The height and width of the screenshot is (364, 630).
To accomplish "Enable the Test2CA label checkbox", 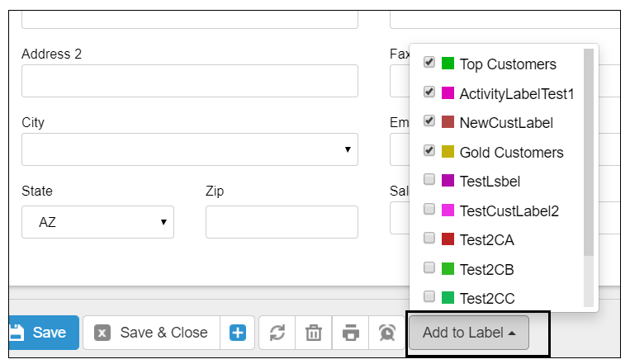I will pyautogui.click(x=429, y=239).
